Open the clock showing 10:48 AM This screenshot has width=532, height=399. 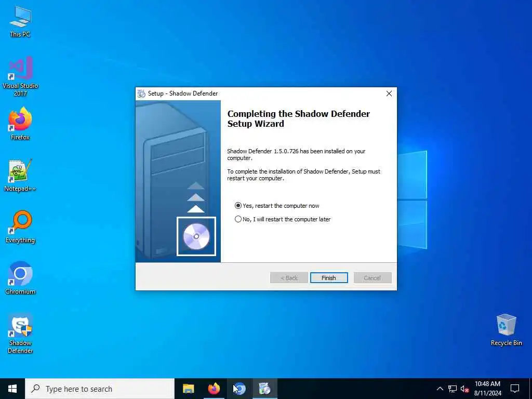coord(487,389)
